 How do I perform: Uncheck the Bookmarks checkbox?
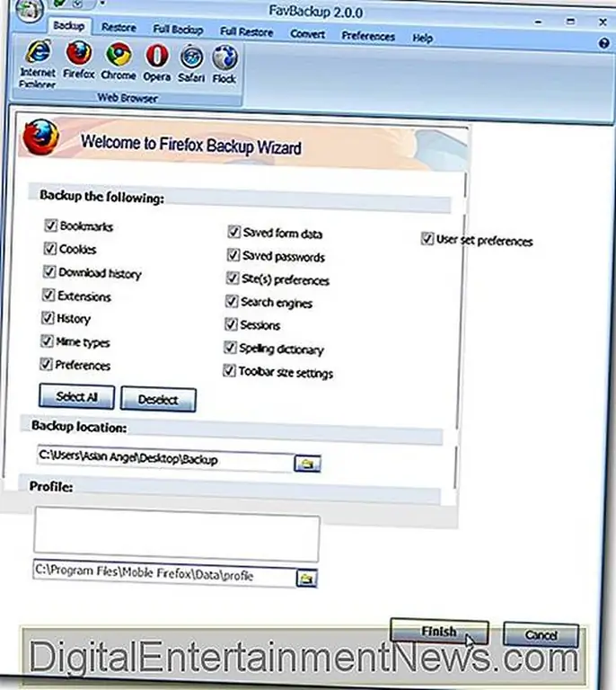(x=49, y=226)
